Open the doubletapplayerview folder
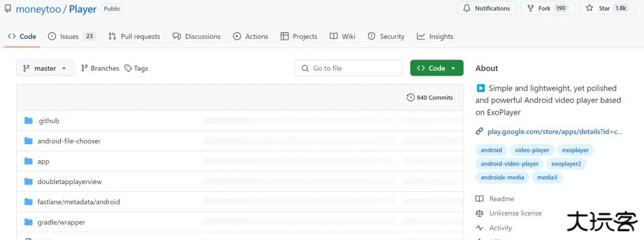Image resolution: width=644 pixels, height=240 pixels. 69,182
